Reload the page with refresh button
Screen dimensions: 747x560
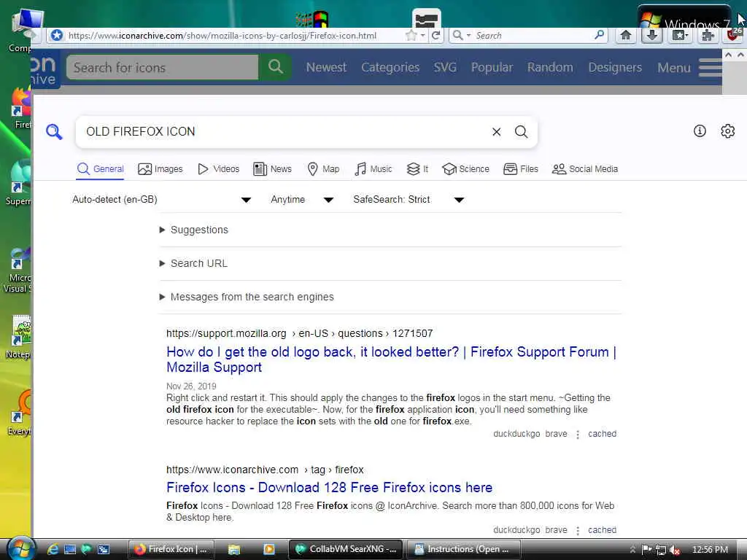[436, 35]
